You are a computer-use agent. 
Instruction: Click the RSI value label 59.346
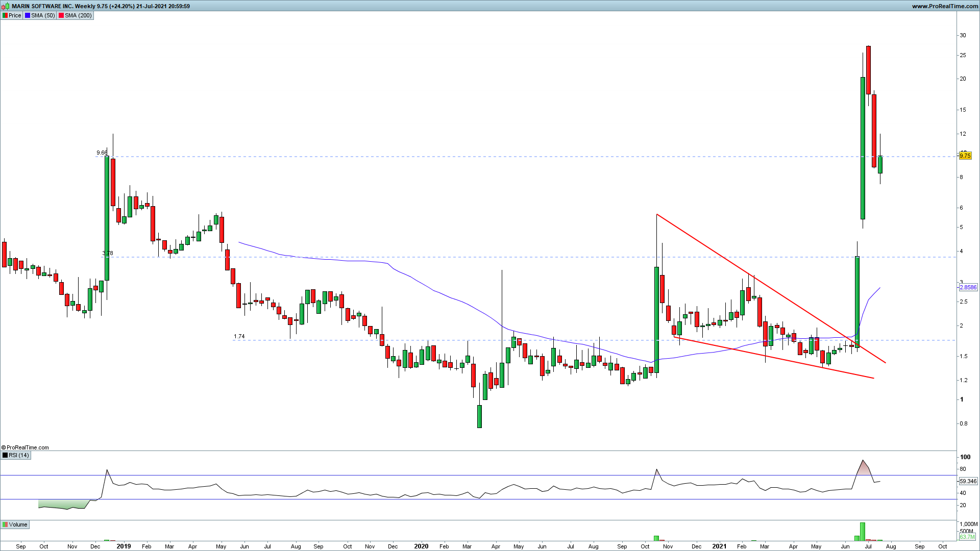[x=968, y=481]
